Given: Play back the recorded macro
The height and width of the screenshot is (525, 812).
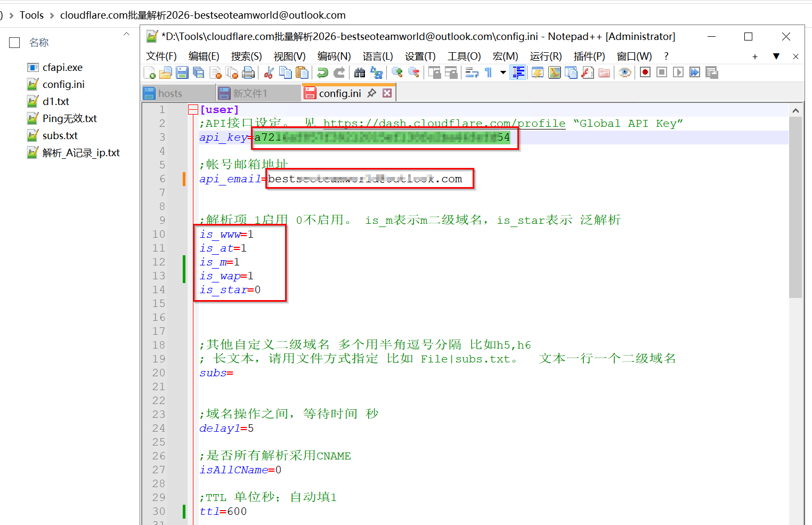Looking at the screenshot, I should click(x=678, y=72).
